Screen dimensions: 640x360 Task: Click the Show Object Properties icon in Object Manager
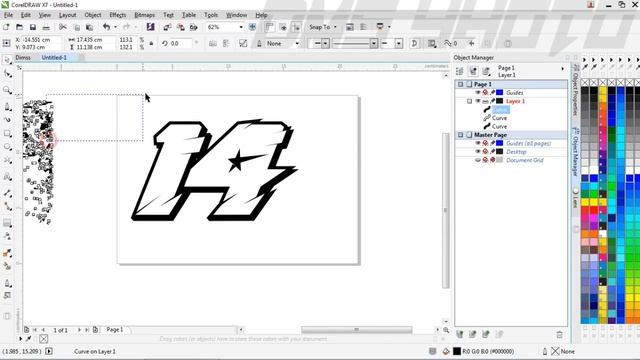(460, 71)
